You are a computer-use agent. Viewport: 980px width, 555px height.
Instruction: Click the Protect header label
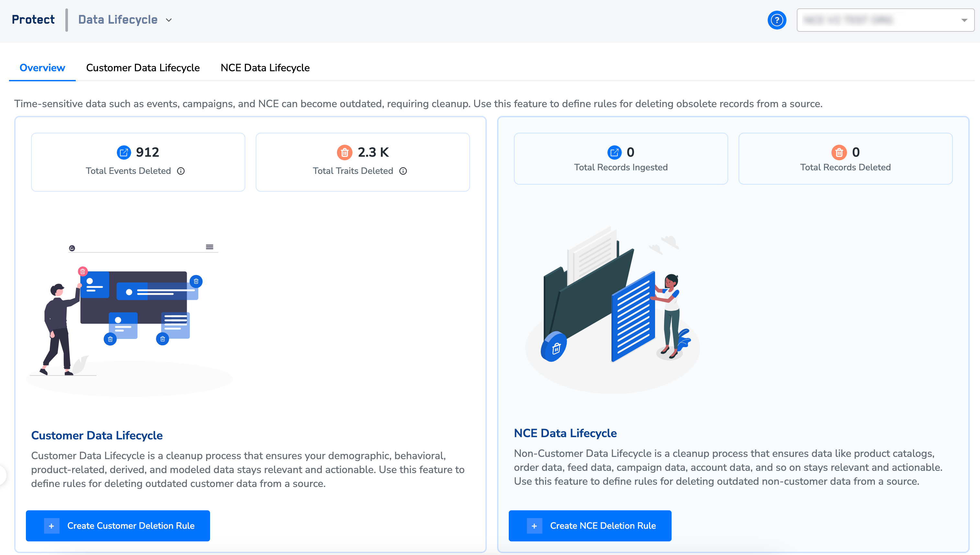33,20
